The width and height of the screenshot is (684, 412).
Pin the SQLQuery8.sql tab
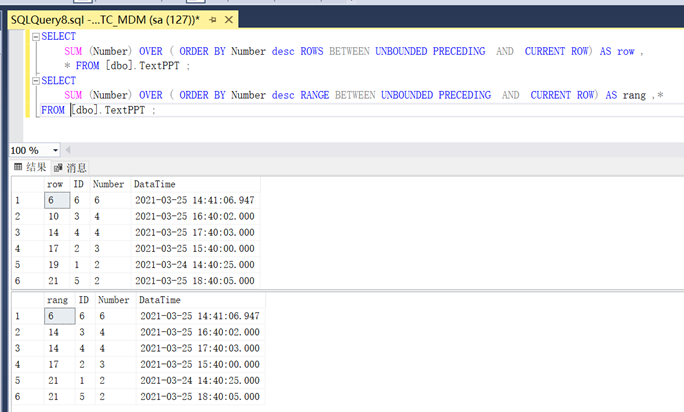tap(213, 20)
